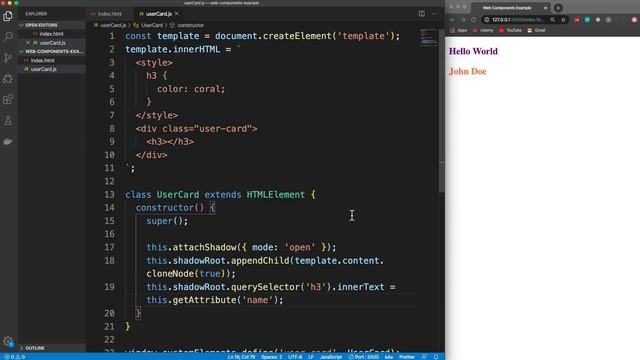Open the Gmail bookmark

[x=536, y=30]
